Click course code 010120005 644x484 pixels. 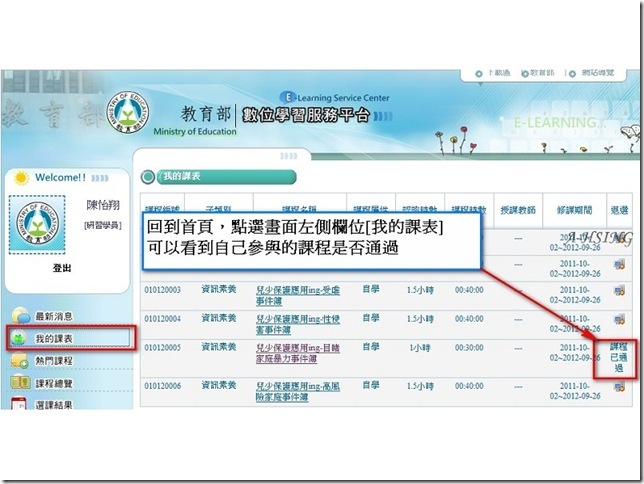click(162, 348)
